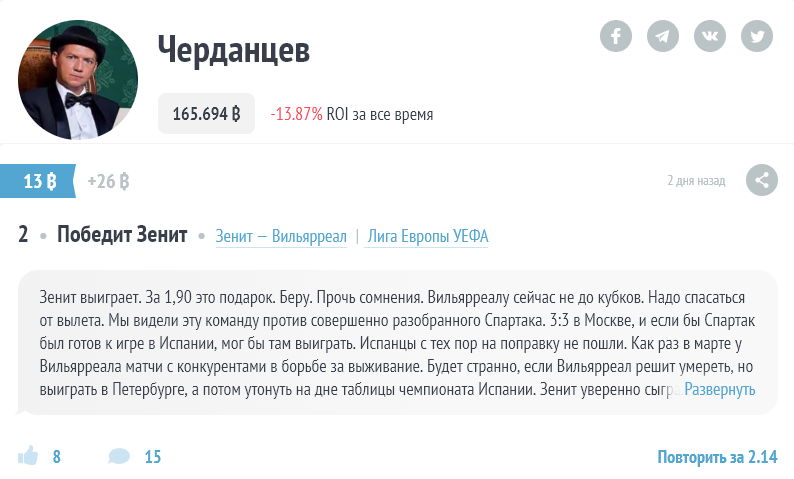Click the VK social icon
This screenshot has height=479, width=794.
(710, 36)
